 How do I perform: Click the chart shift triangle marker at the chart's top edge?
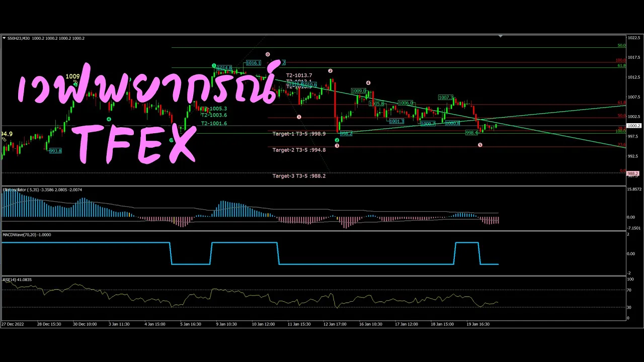coord(500,36)
